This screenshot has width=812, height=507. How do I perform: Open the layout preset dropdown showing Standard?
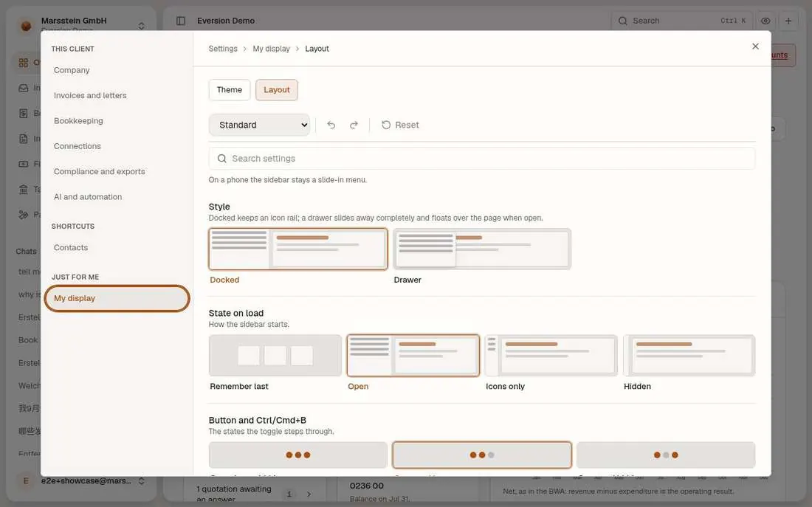click(259, 125)
